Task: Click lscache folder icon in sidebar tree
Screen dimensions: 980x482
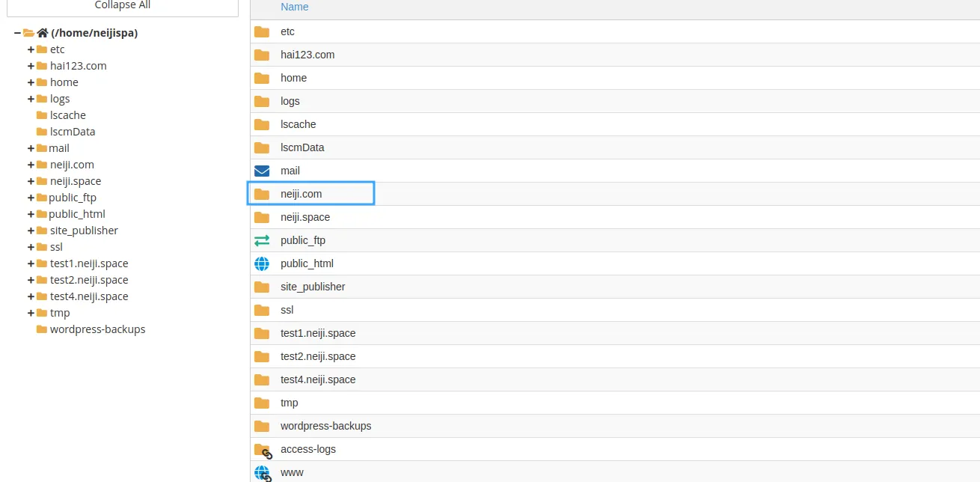Action: (42, 115)
